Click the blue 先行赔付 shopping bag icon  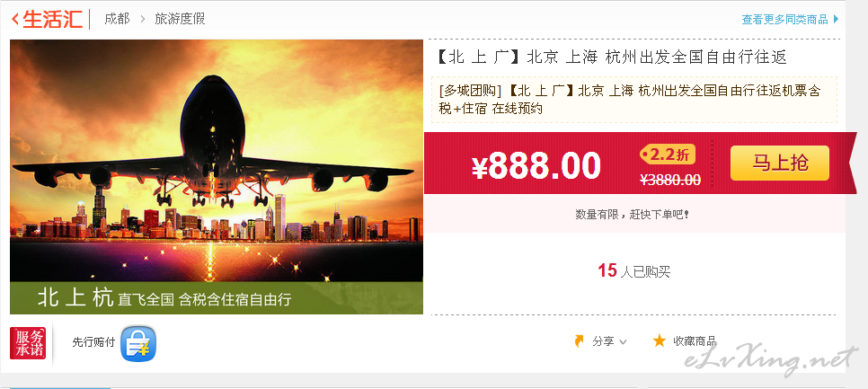click(138, 343)
